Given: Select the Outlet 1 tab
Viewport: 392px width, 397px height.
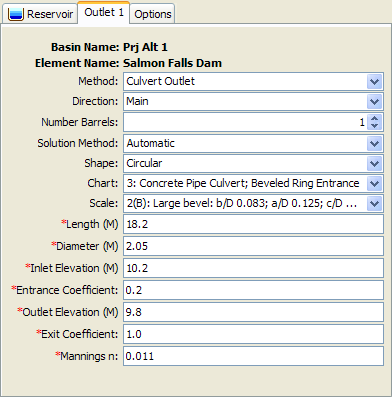Looking at the screenshot, I should tap(104, 13).
